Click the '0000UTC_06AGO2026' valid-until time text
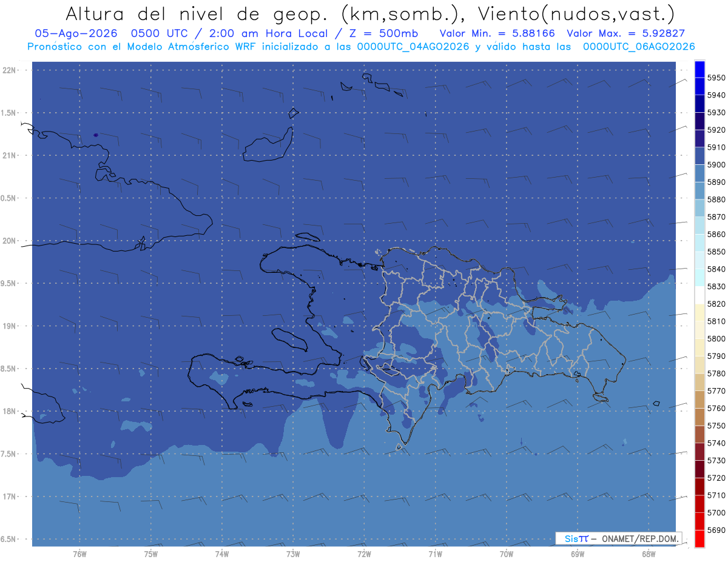 coord(639,47)
